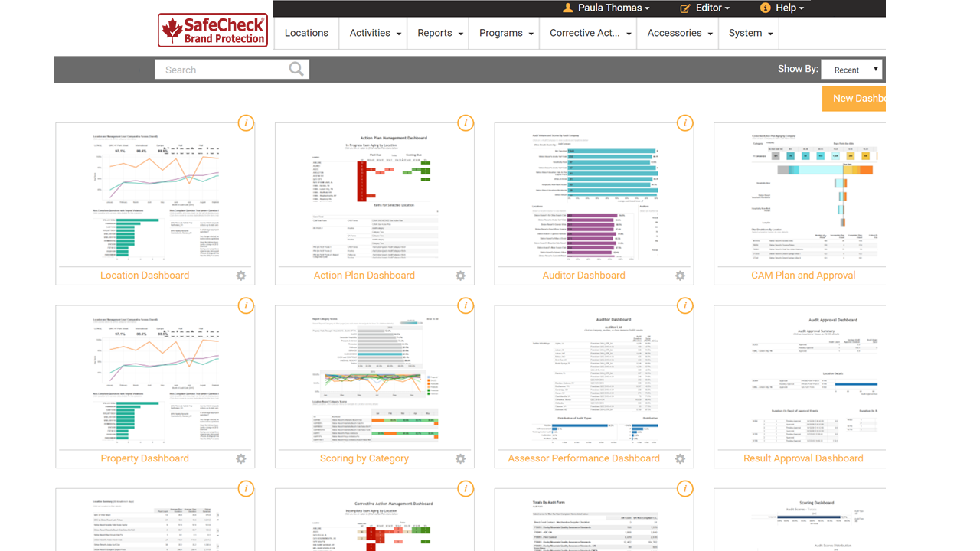This screenshot has height=551, width=980.
Task: Expand the Programs dropdown
Action: [504, 33]
